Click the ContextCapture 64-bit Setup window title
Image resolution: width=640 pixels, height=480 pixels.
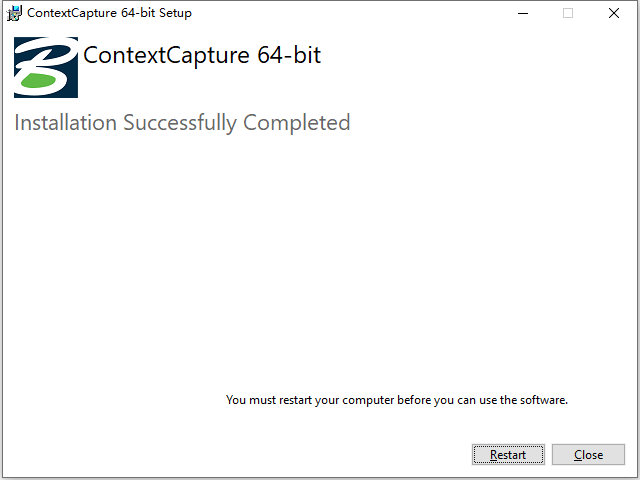tap(109, 13)
